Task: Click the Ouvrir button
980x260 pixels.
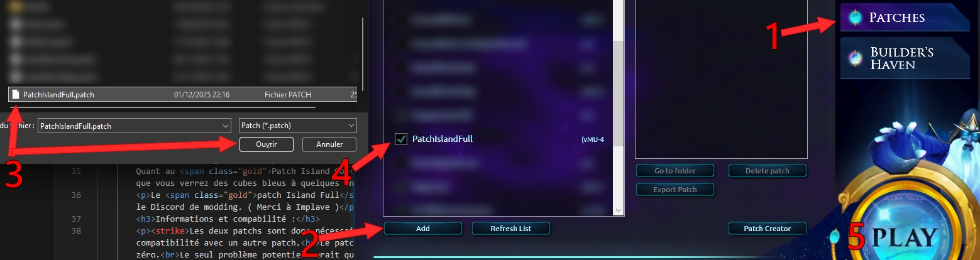Action: (x=266, y=144)
